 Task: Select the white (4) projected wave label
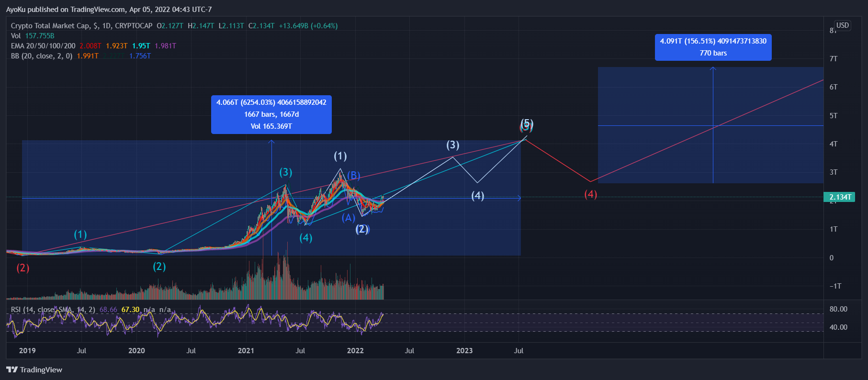[478, 196]
